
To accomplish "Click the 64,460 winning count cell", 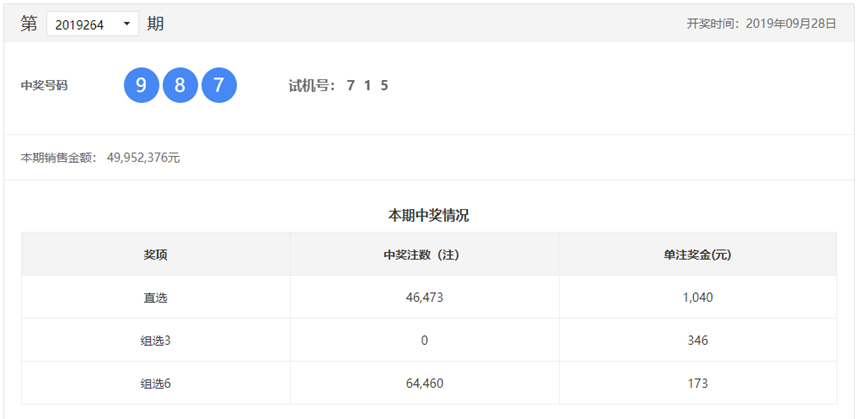I will tap(424, 384).
